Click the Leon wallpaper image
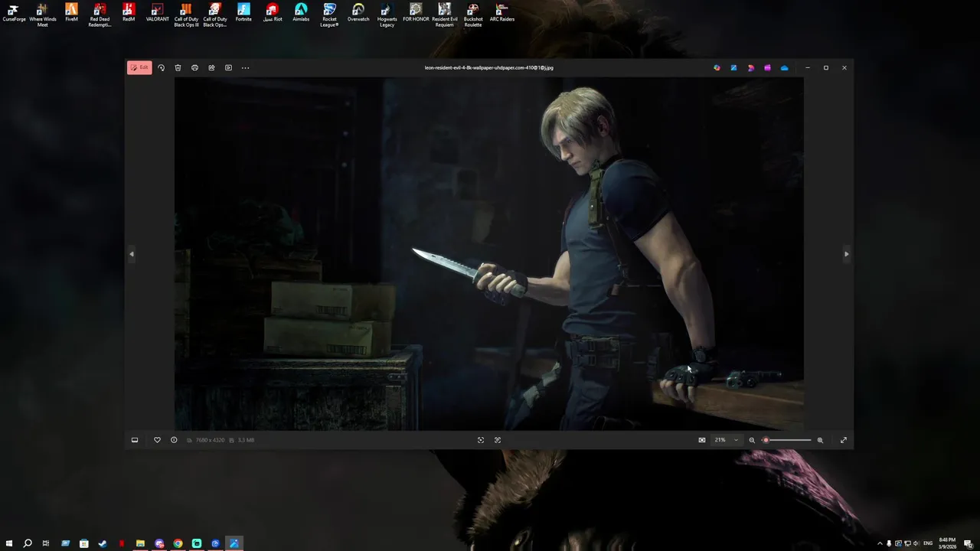980x551 pixels. pos(489,253)
